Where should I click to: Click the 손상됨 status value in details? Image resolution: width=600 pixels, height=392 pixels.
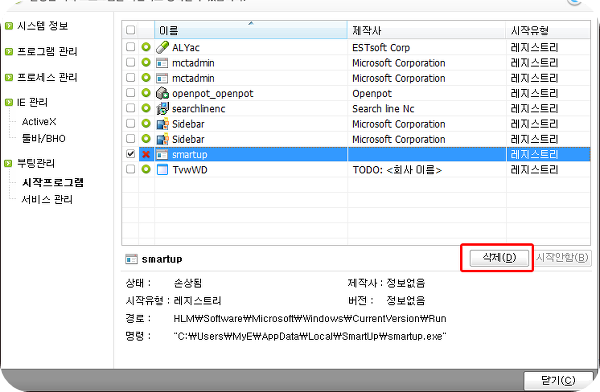188,283
